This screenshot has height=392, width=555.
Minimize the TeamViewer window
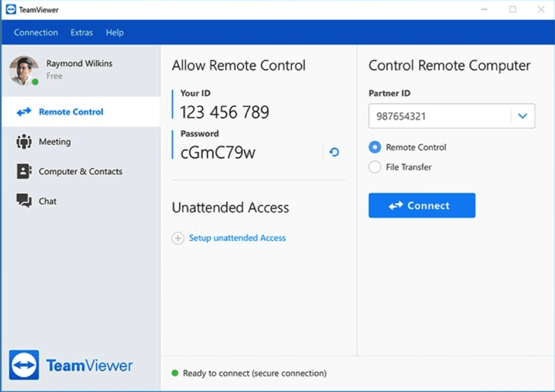pos(484,9)
